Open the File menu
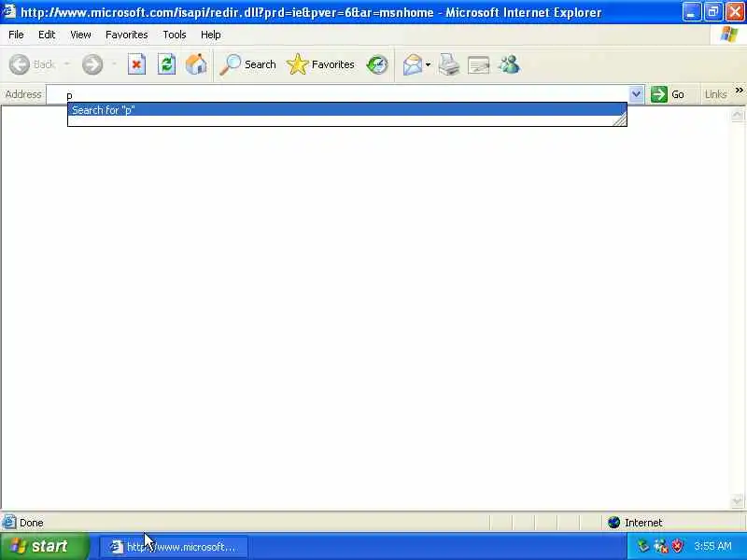This screenshot has height=560, width=747. [16, 35]
